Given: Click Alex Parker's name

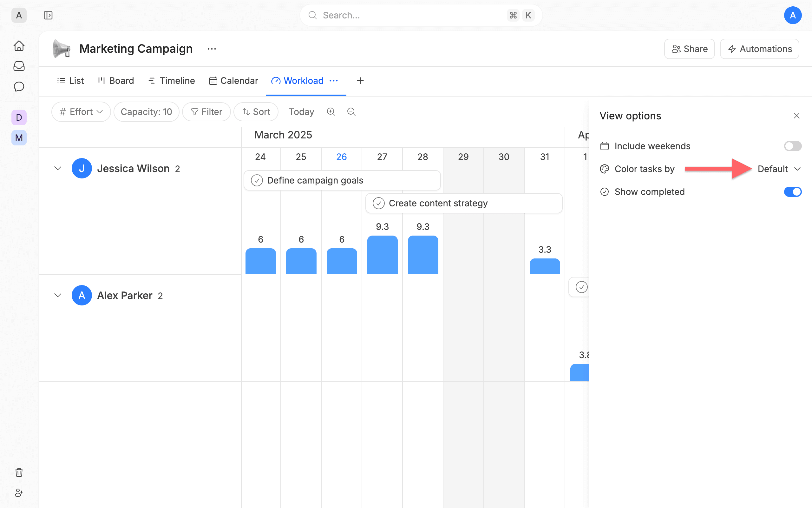Looking at the screenshot, I should pos(125,295).
